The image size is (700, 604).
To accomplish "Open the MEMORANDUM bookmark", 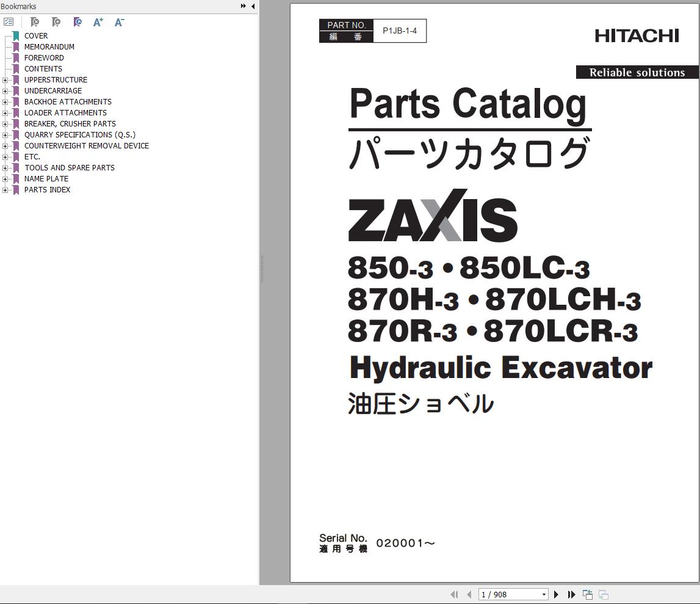I will (49, 46).
